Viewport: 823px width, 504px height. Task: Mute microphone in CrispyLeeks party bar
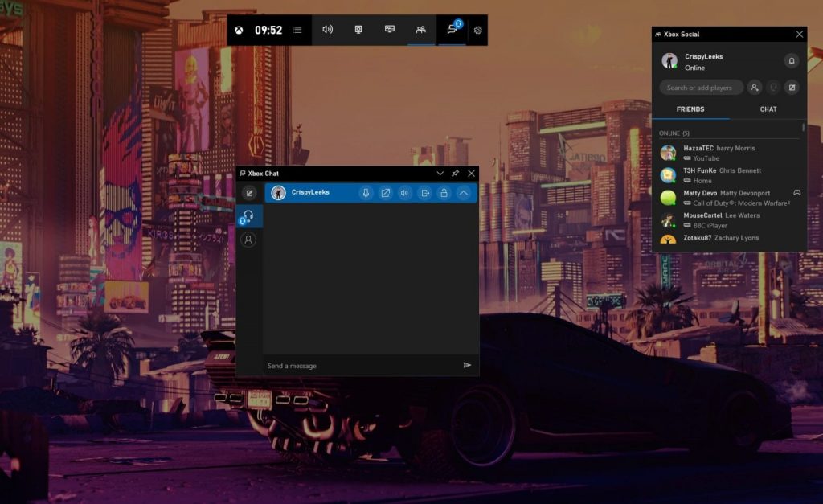pos(366,193)
